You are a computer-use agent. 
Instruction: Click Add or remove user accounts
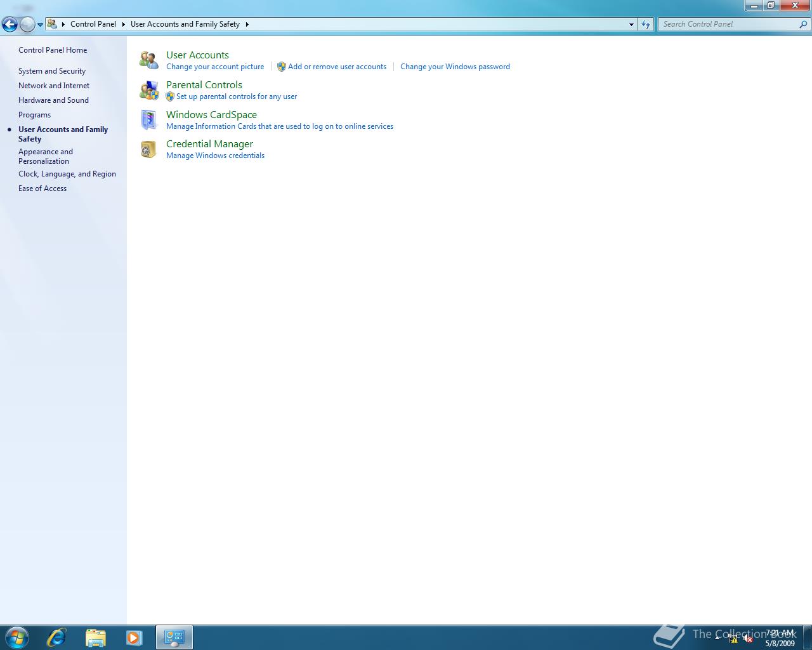pos(337,67)
